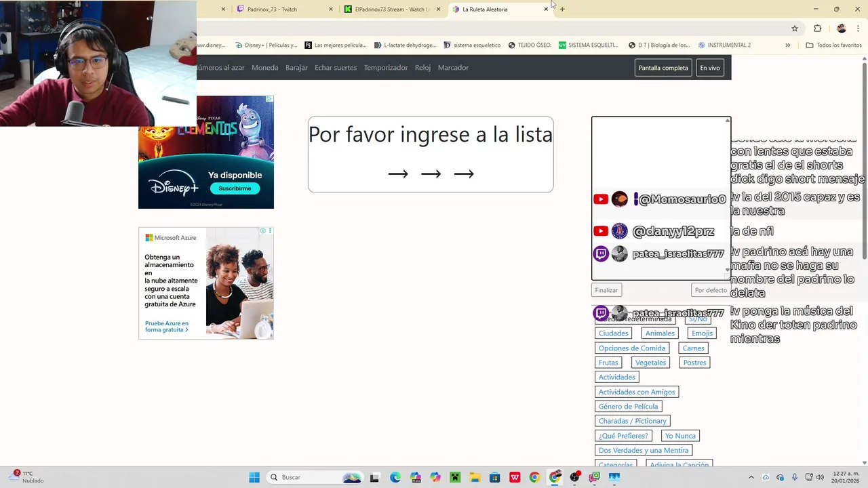Click the Por defecto button
868x488 pixels.
[711, 290]
